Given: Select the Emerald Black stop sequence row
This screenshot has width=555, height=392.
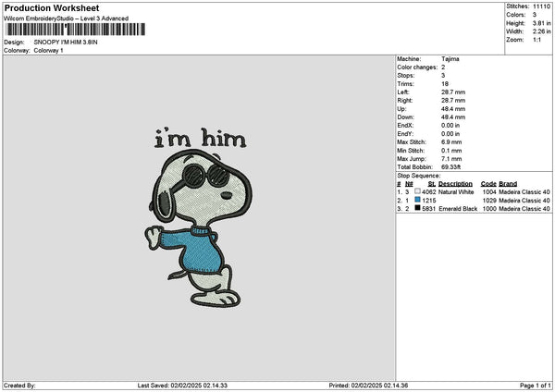Looking at the screenshot, I should 474,209.
